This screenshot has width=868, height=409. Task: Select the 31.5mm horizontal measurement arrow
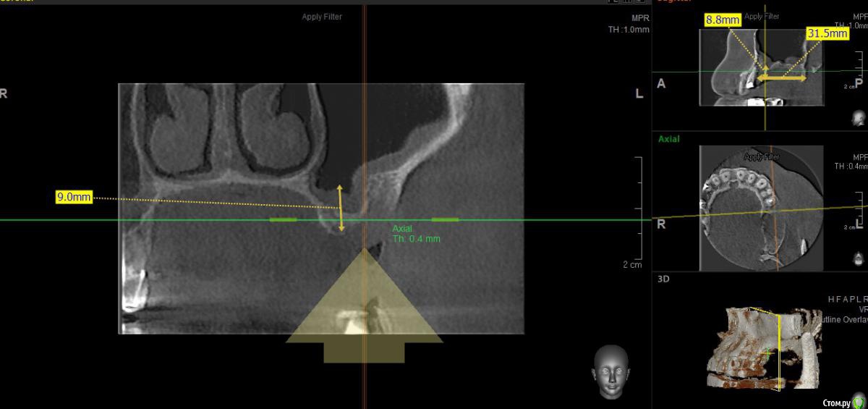tap(782, 77)
